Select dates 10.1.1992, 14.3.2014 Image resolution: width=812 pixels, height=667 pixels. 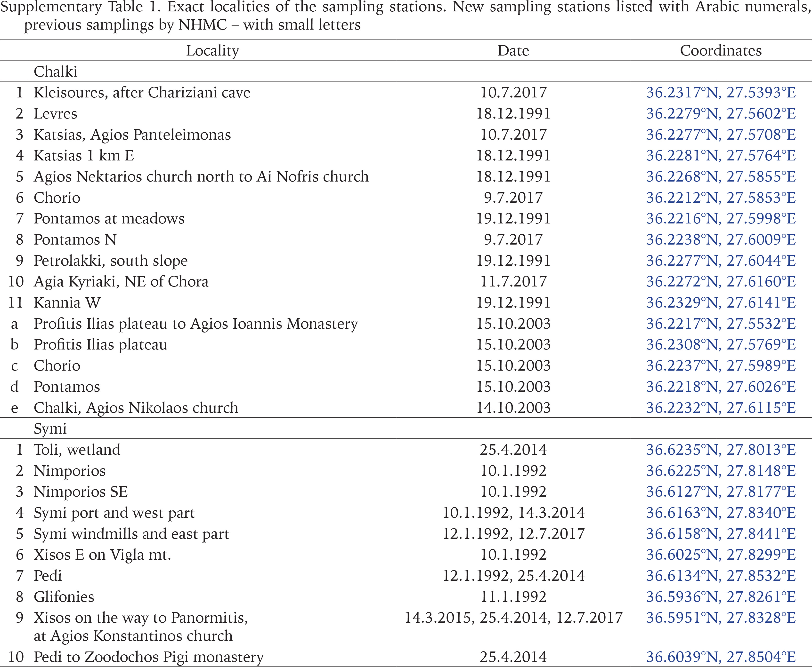(x=513, y=513)
